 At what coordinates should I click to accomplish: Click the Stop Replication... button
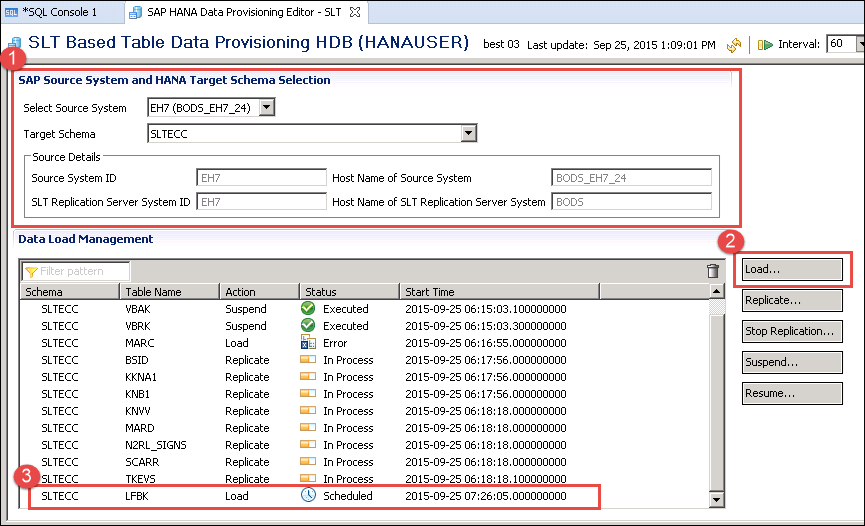(x=792, y=331)
